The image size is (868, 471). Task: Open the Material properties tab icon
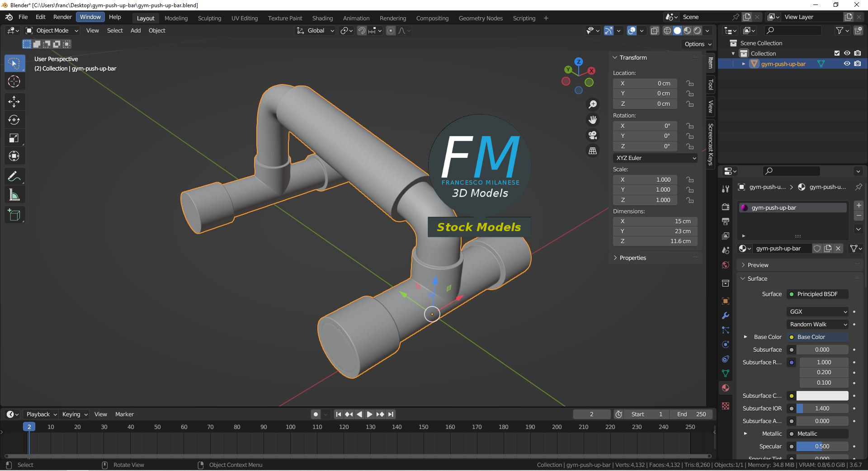tap(726, 388)
